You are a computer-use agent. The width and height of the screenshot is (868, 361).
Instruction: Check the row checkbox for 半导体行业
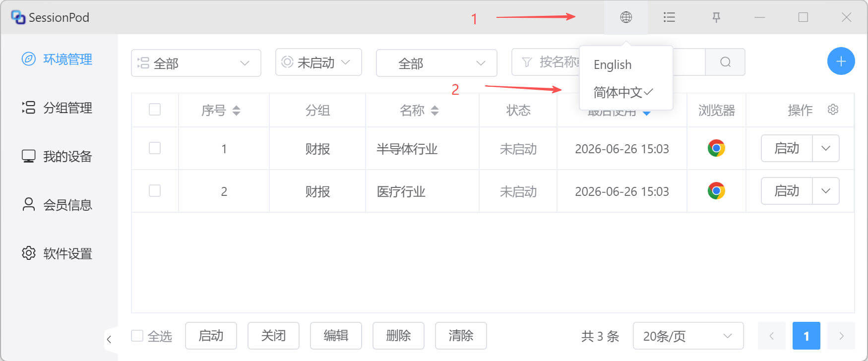155,148
